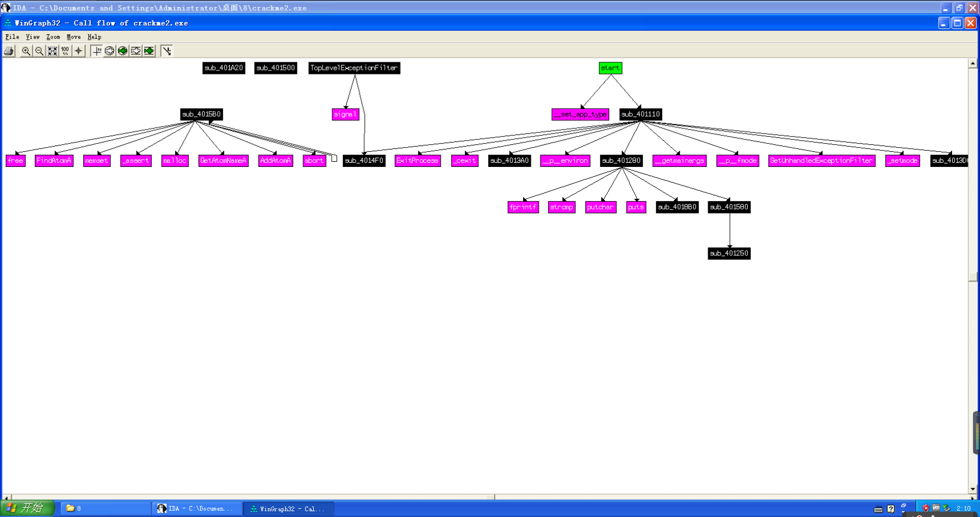Select the abort node
The image size is (980, 517).
click(x=314, y=161)
